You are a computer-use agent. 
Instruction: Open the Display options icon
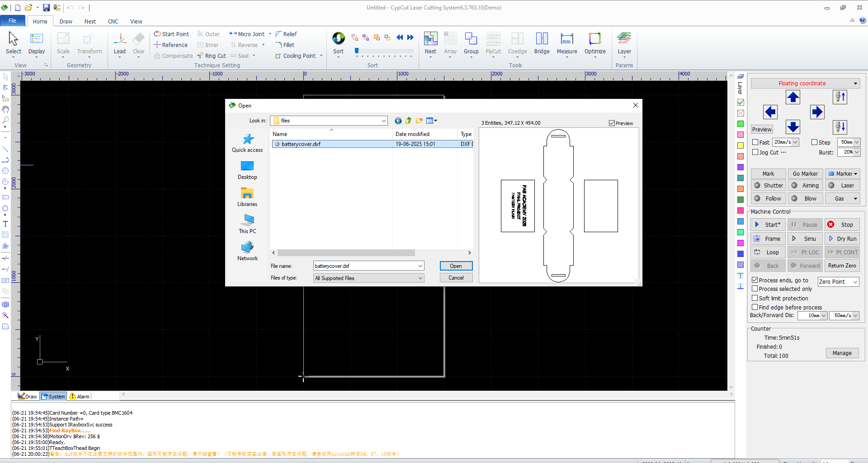pyautogui.click(x=37, y=43)
